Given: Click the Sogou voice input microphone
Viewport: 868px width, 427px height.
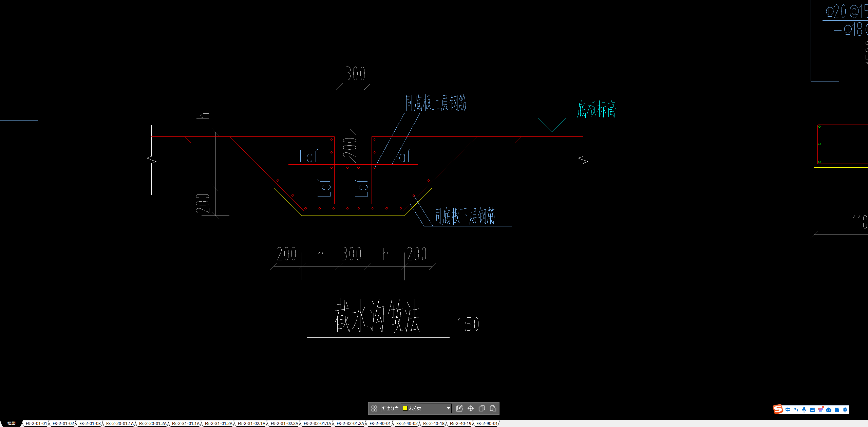Looking at the screenshot, I should click(804, 410).
